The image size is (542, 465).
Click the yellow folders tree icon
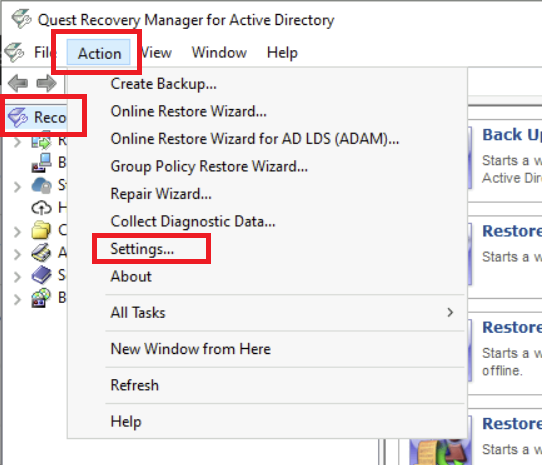(x=41, y=230)
